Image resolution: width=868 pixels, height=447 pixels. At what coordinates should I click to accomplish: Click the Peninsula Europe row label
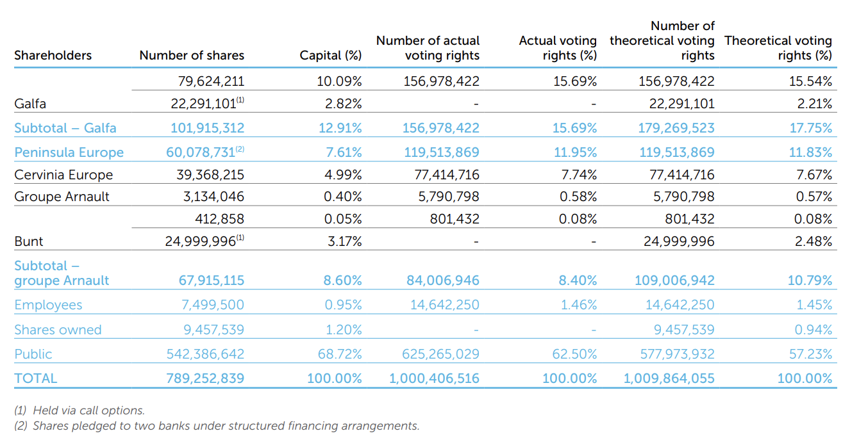(69, 152)
